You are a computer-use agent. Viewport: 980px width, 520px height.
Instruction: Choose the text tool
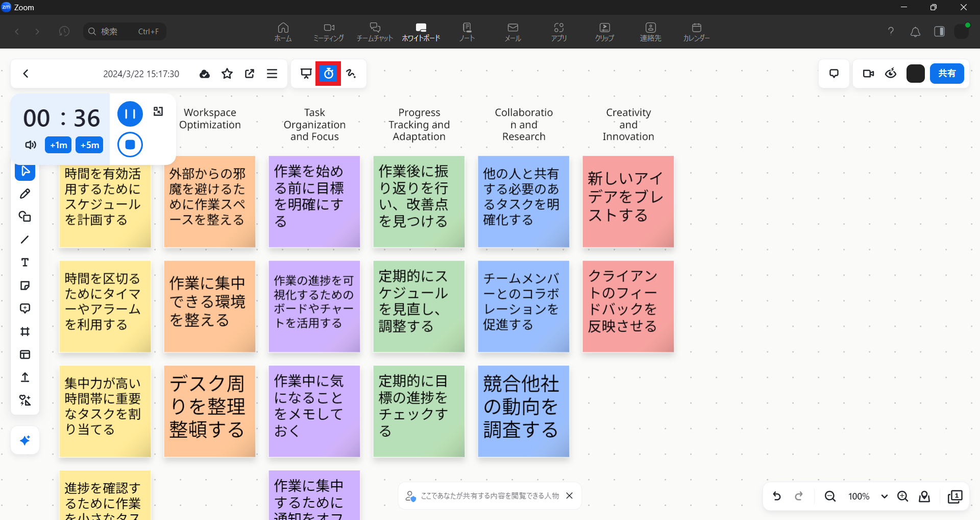pyautogui.click(x=25, y=263)
